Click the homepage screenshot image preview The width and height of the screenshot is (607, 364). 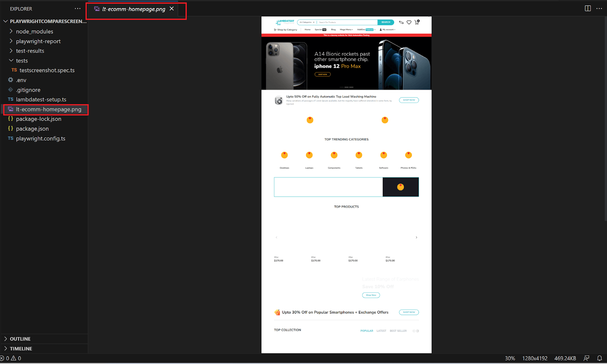[x=346, y=185]
